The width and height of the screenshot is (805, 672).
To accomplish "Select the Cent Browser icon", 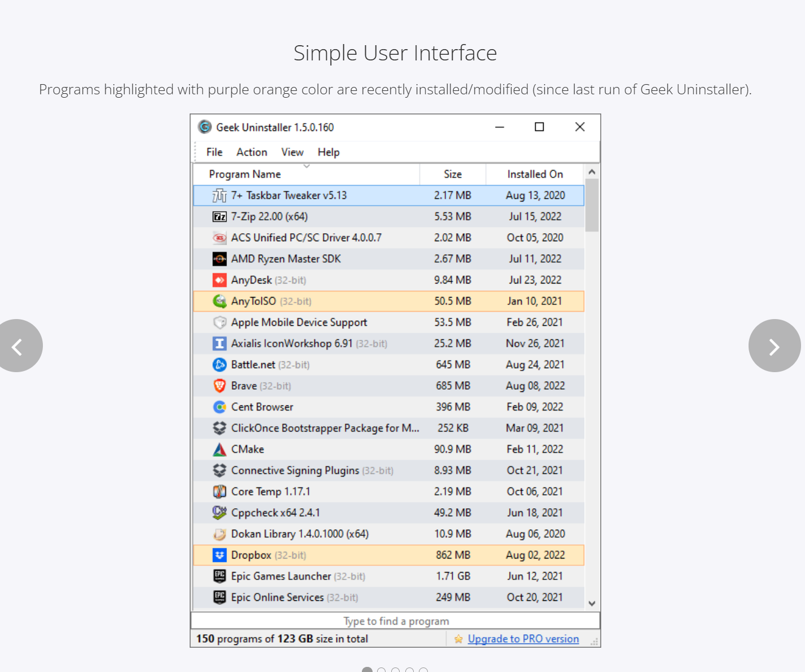I will (x=220, y=407).
